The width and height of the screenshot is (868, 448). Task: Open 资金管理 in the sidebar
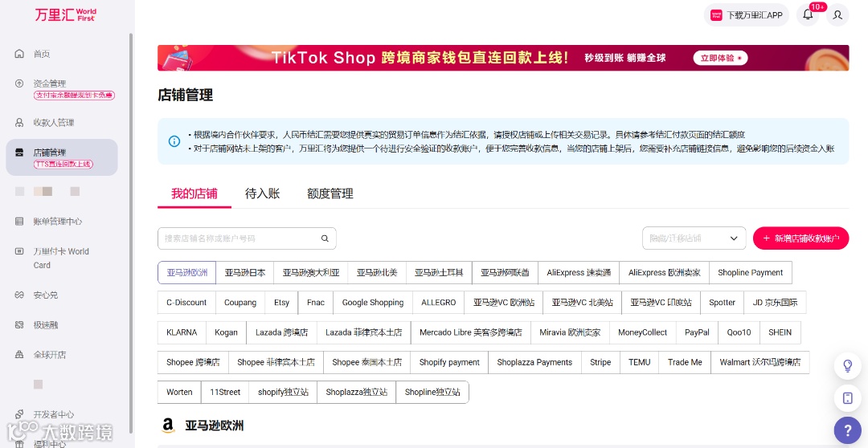[49, 83]
